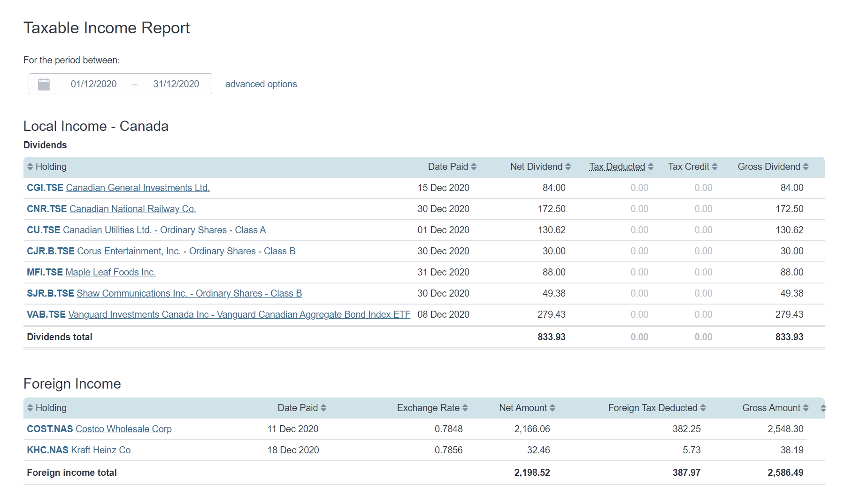Viewport: 845px width, 504px height.
Task: Click foreign tax deducted value 382.25
Action: point(686,429)
